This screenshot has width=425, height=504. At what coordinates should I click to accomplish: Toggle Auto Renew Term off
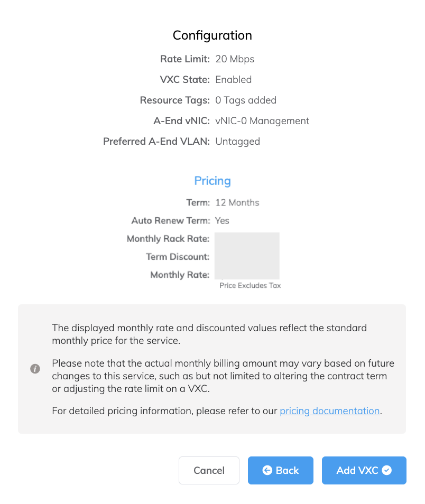point(221,220)
